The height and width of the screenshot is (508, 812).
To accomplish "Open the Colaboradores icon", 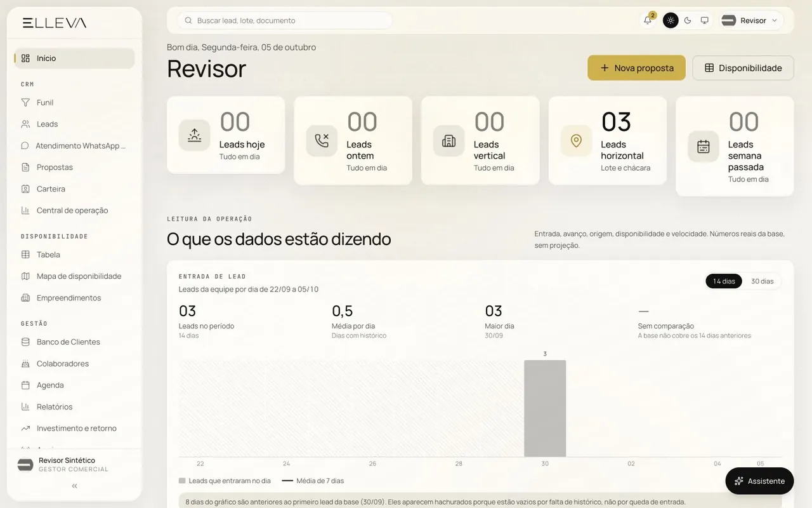I will [x=25, y=363].
